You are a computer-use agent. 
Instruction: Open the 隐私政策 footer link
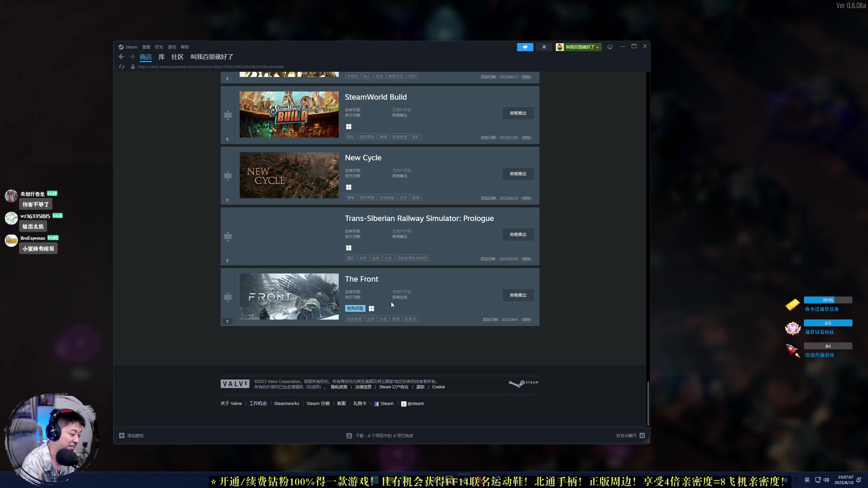coord(339,387)
